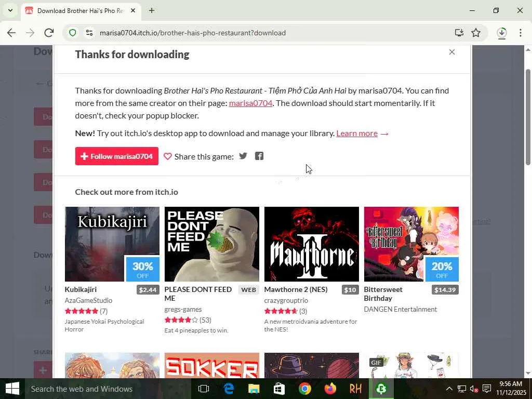The image size is (532, 399).
Task: Click the network icon in system tray
Action: [461, 389]
